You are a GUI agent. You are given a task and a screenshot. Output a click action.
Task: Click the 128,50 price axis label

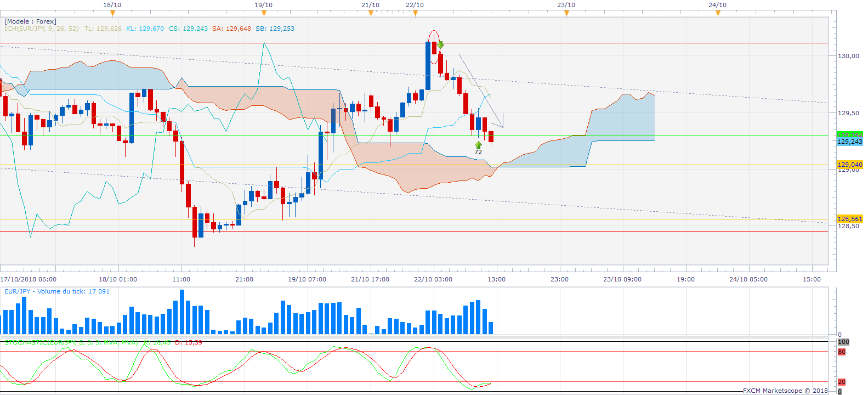848,226
